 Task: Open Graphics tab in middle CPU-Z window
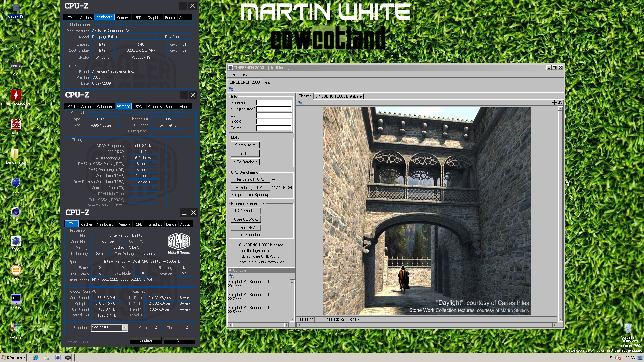(155, 107)
